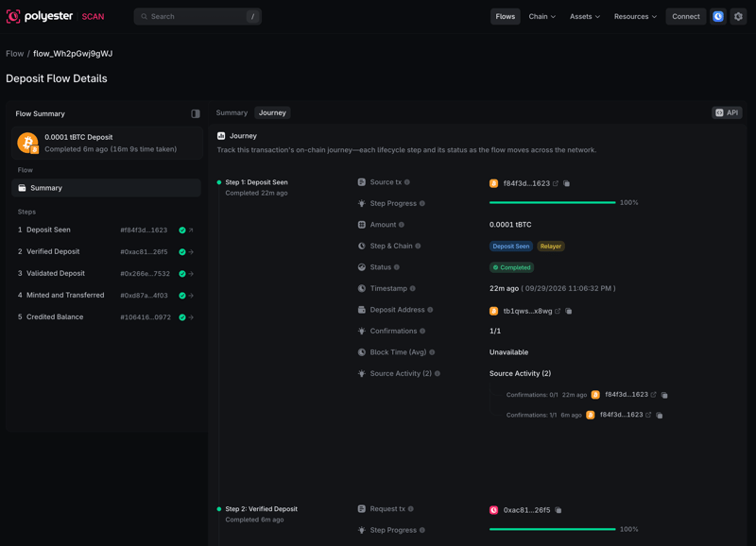Click the Request tx info icon
This screenshot has height=546, width=756.
[x=411, y=509]
